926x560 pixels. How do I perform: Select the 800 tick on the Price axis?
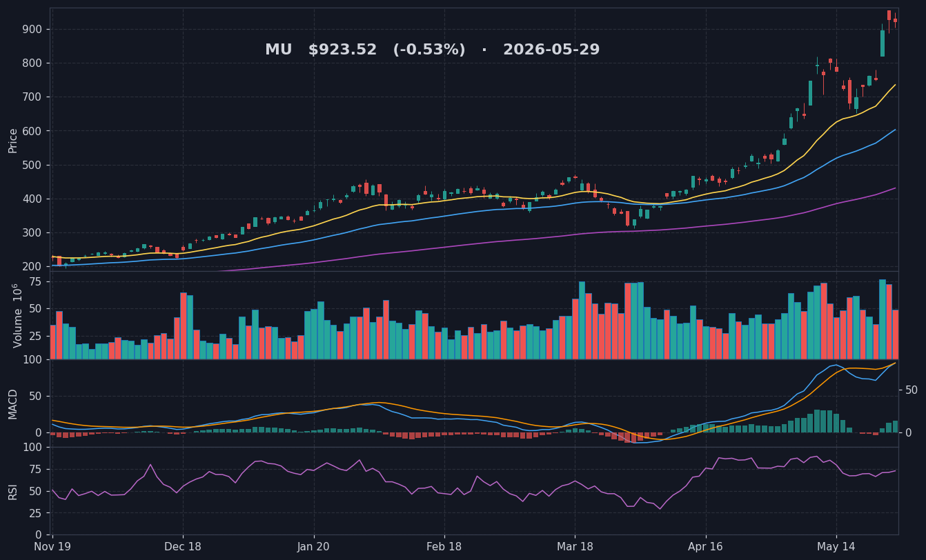[32, 63]
